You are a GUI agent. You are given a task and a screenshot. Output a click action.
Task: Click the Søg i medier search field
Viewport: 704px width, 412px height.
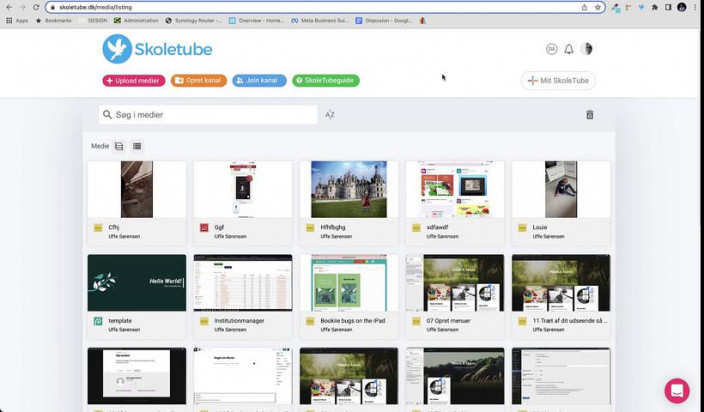click(x=210, y=115)
